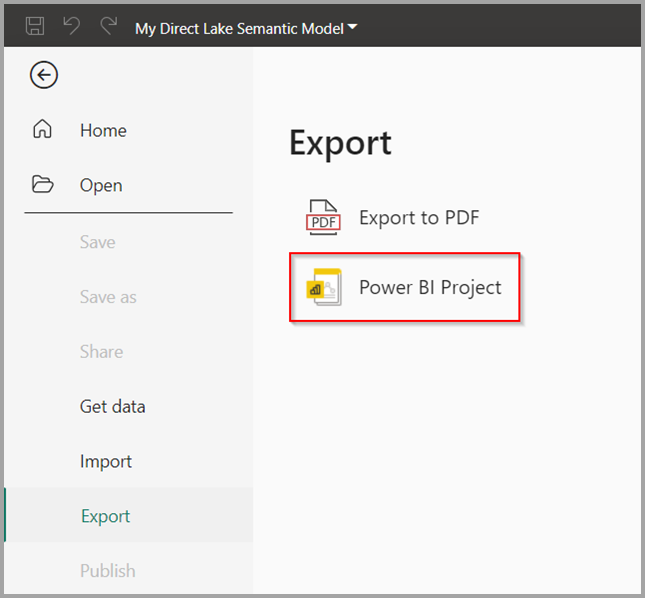Select Home in the side menu
This screenshot has width=645, height=598.
(104, 131)
